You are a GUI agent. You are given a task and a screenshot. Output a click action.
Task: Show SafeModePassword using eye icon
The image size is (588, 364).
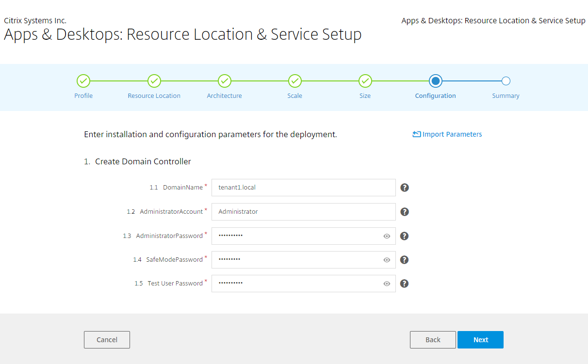(x=387, y=260)
